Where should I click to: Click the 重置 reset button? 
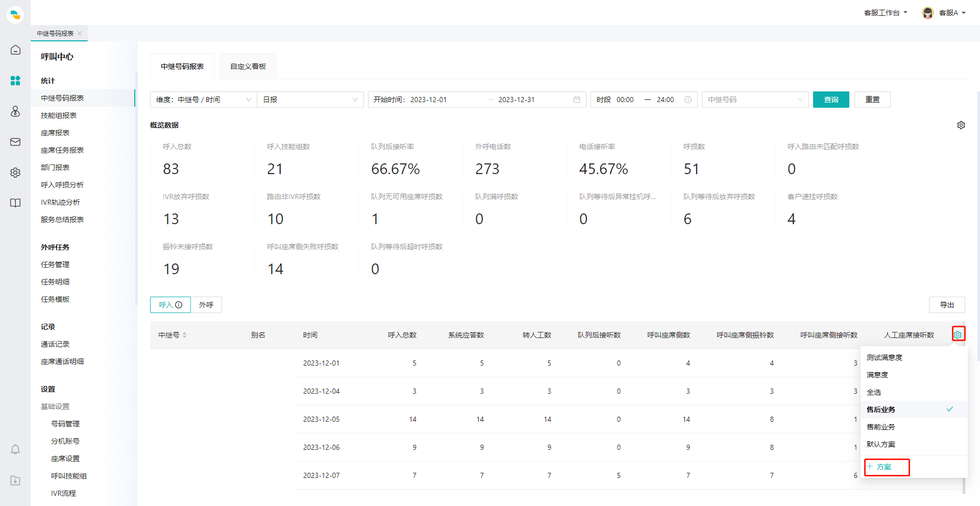872,100
